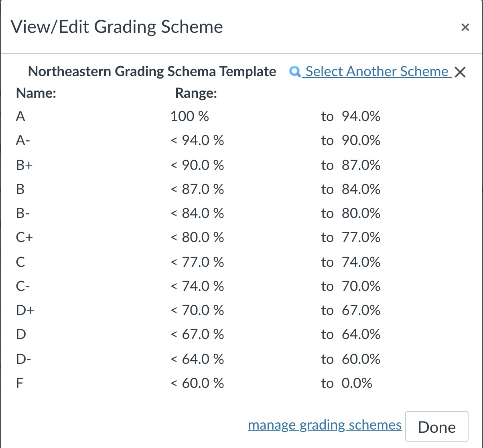Click the B+ grade name
Image resolution: width=483 pixels, height=448 pixels.
24,165
